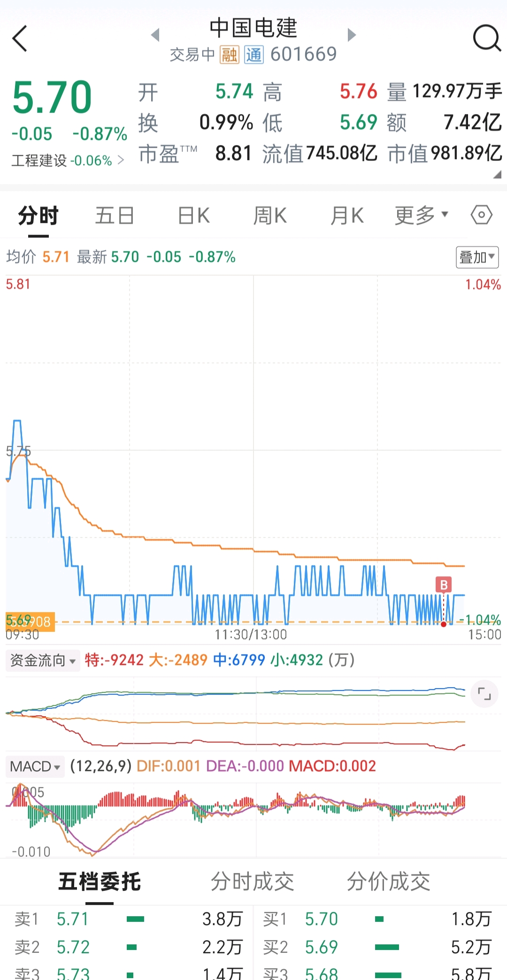Go to previous stock with left triangle

[155, 35]
